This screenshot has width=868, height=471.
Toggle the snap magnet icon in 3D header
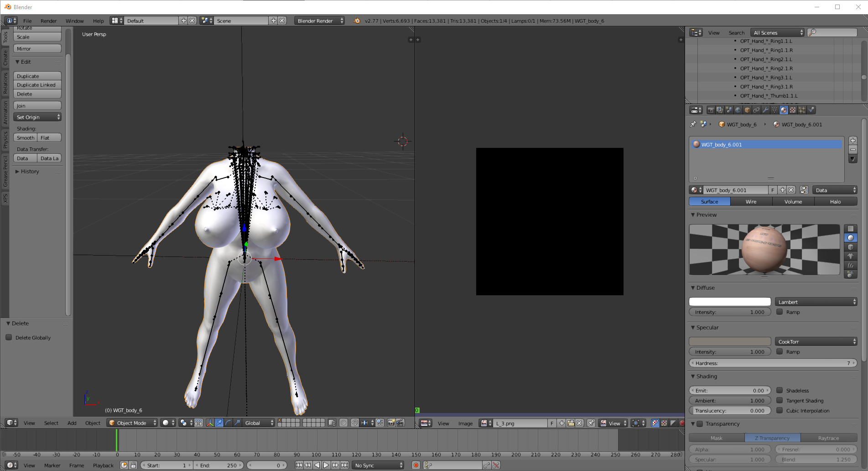(x=355, y=423)
